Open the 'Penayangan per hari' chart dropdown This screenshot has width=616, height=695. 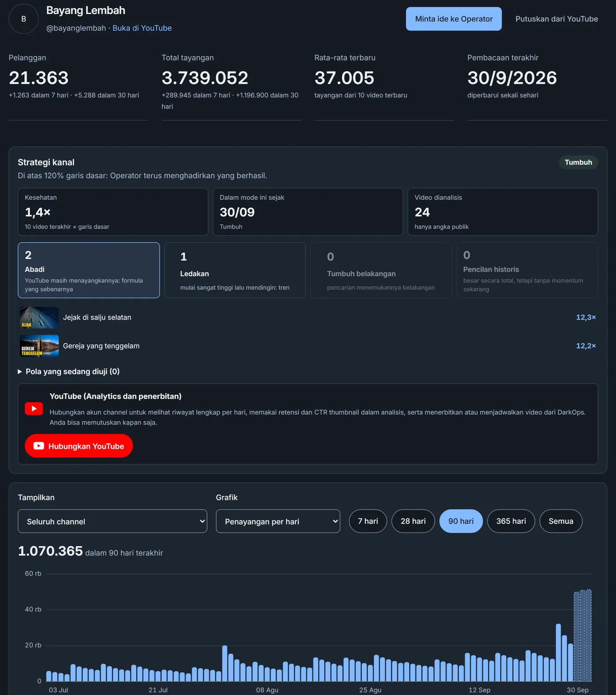click(x=278, y=521)
